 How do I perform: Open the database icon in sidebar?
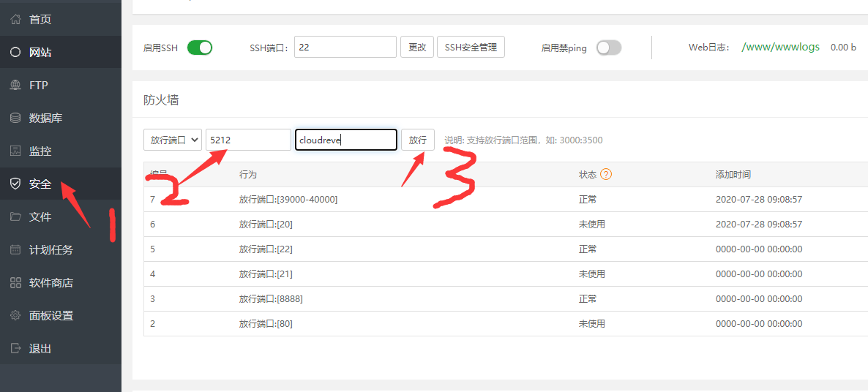coord(15,118)
